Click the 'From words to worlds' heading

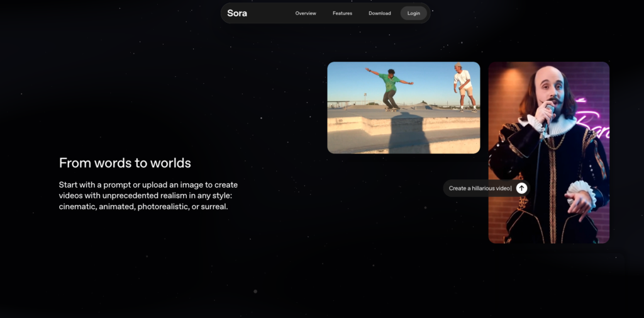click(x=125, y=163)
